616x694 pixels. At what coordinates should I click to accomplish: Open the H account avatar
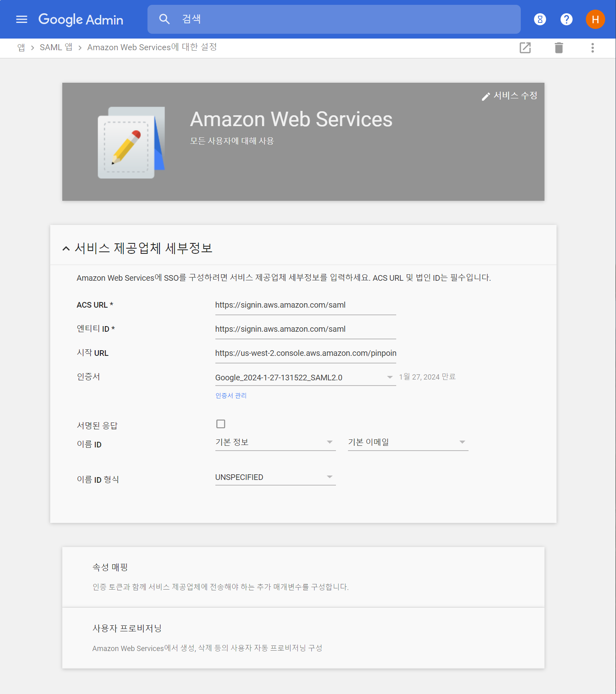[x=596, y=19]
